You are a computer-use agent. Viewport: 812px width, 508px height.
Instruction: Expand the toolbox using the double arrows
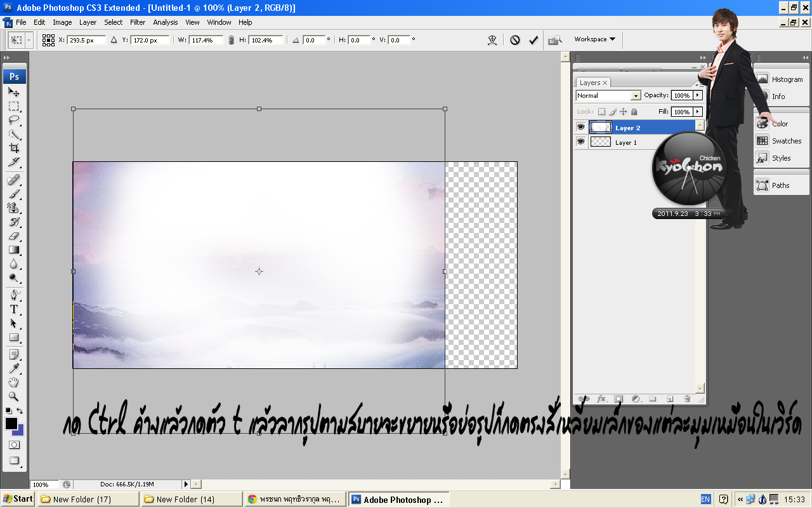7,57
